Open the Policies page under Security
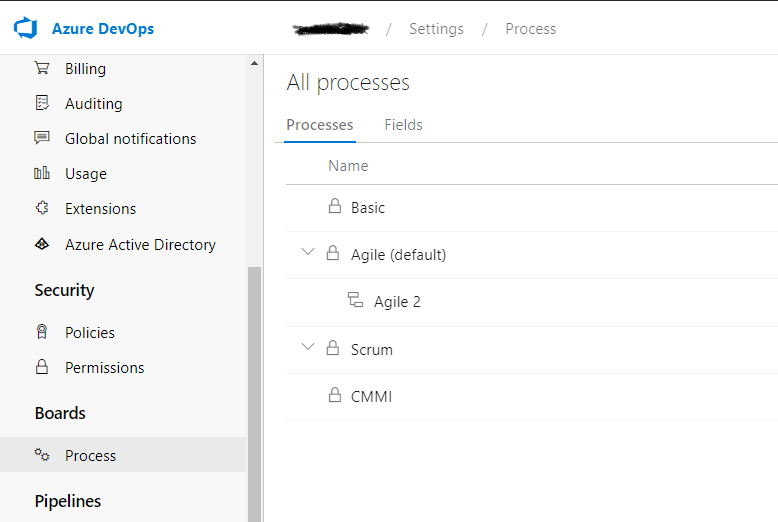 point(90,332)
